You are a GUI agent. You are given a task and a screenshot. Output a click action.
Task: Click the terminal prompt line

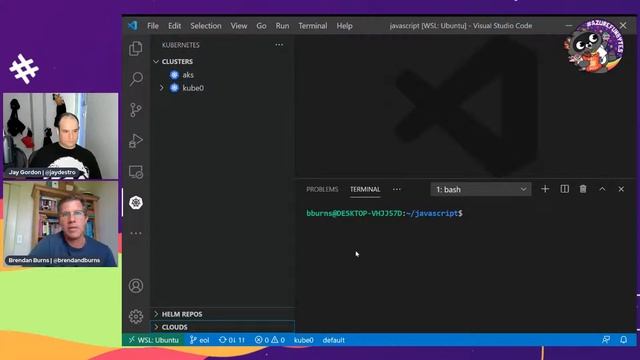[x=384, y=213]
